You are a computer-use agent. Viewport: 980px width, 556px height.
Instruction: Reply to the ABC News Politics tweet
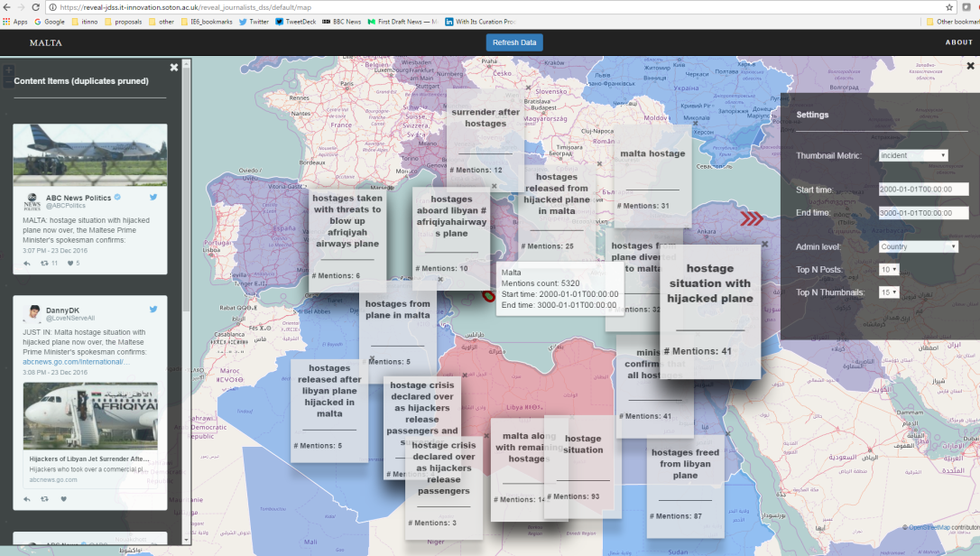[26, 263]
